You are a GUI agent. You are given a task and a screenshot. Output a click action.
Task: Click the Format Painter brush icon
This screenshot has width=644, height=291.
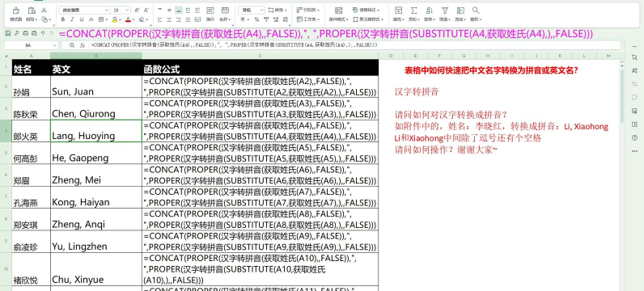pyautogui.click(x=15, y=11)
